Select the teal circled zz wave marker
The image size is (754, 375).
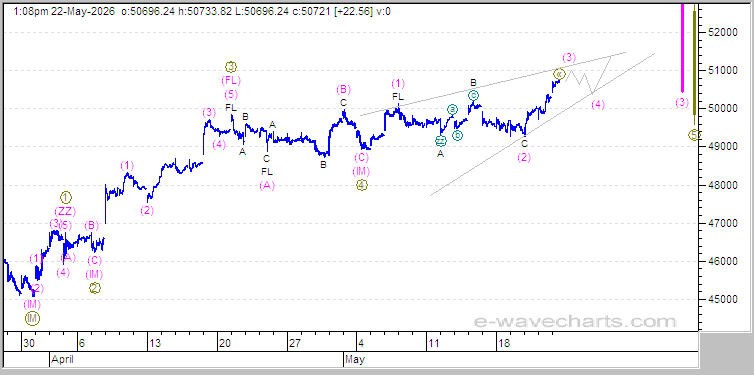441,141
